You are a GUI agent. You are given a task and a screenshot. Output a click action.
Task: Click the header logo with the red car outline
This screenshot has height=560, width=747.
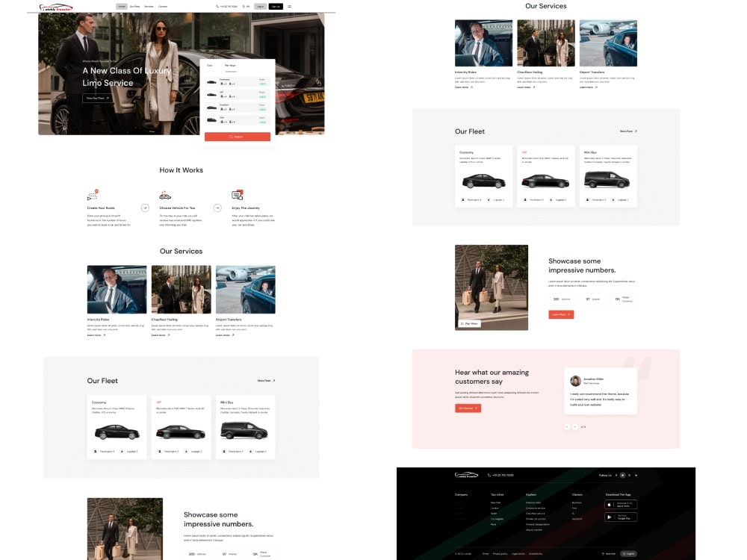pos(56,7)
